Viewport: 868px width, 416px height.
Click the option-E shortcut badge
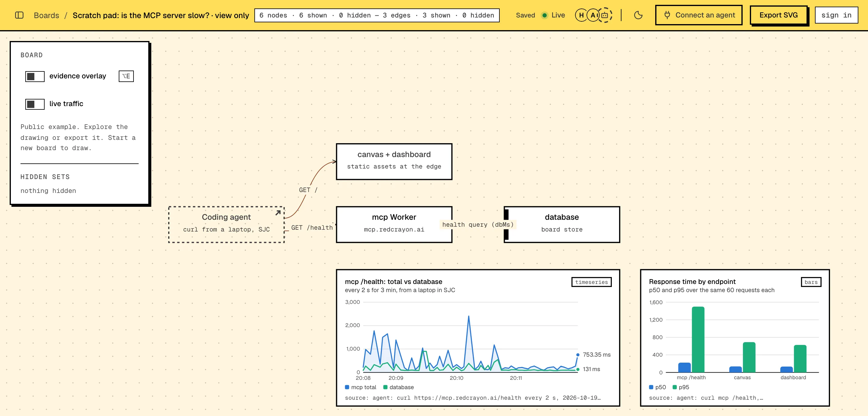tap(126, 76)
